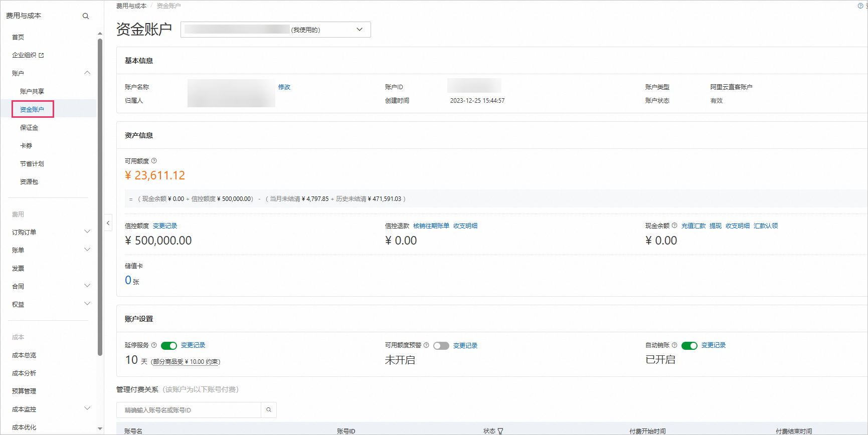Click the top-right help circle icon
Viewport: 868px width, 435px height.
coord(860,6)
